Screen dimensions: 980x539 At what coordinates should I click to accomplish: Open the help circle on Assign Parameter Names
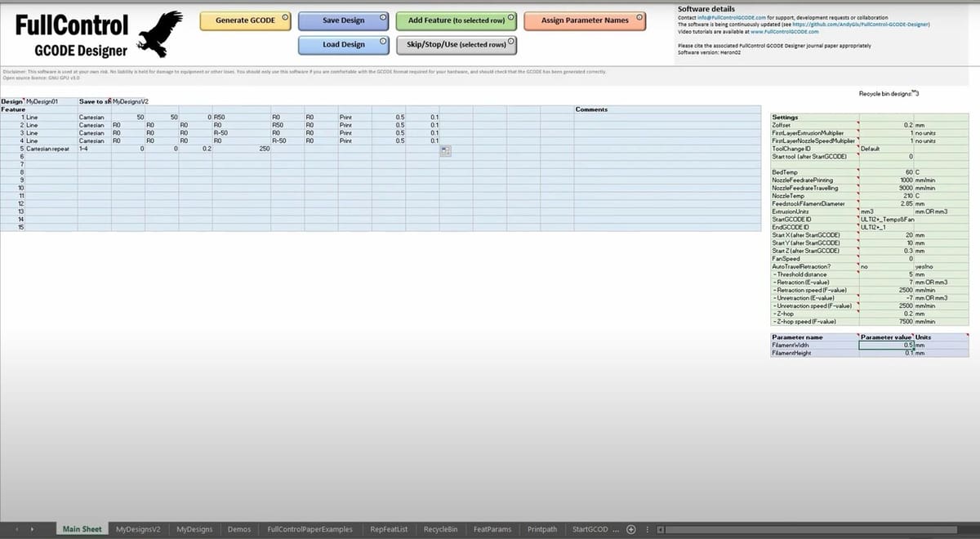[x=638, y=16]
